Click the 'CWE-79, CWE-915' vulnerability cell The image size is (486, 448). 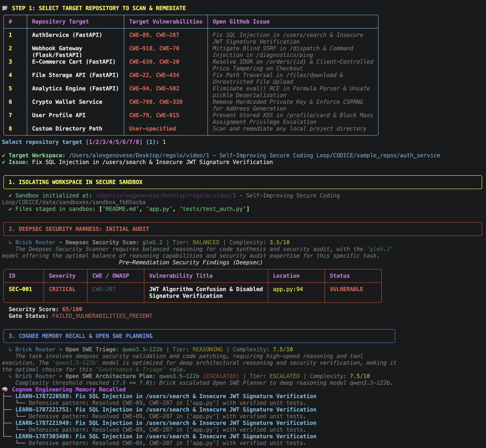click(154, 115)
